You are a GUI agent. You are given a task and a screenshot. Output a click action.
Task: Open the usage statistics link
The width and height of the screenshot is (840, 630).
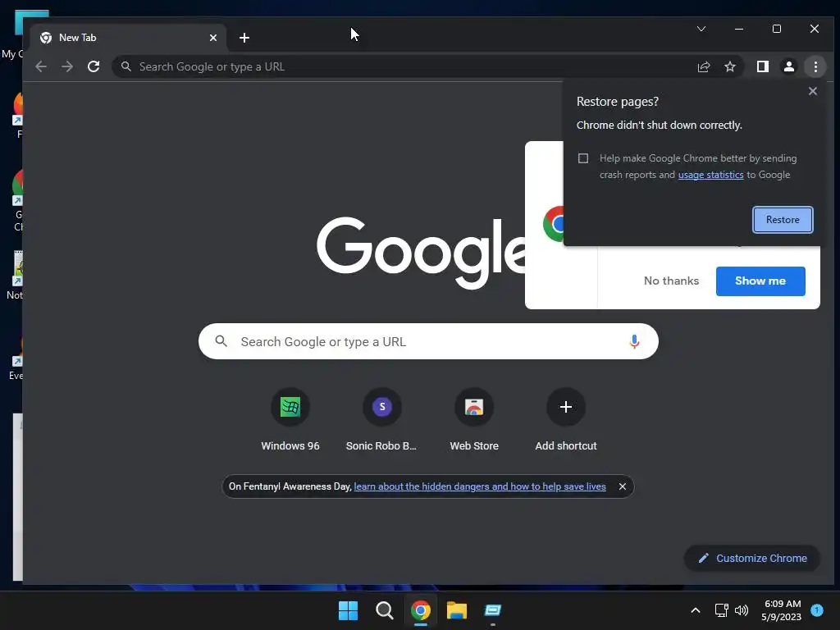[710, 175]
